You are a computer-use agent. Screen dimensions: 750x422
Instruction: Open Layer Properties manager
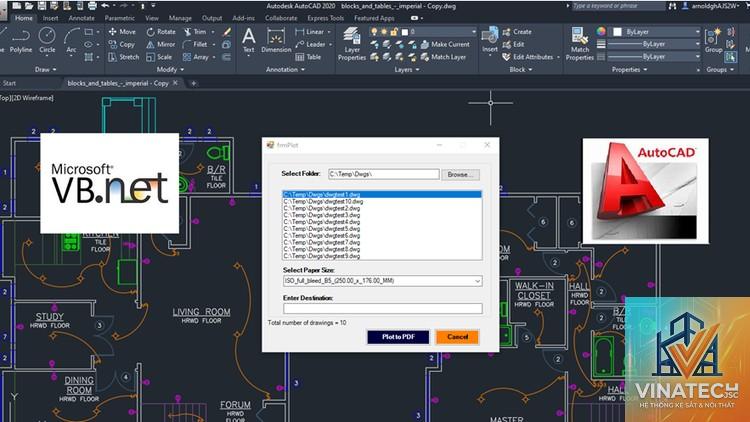pyautogui.click(x=352, y=44)
